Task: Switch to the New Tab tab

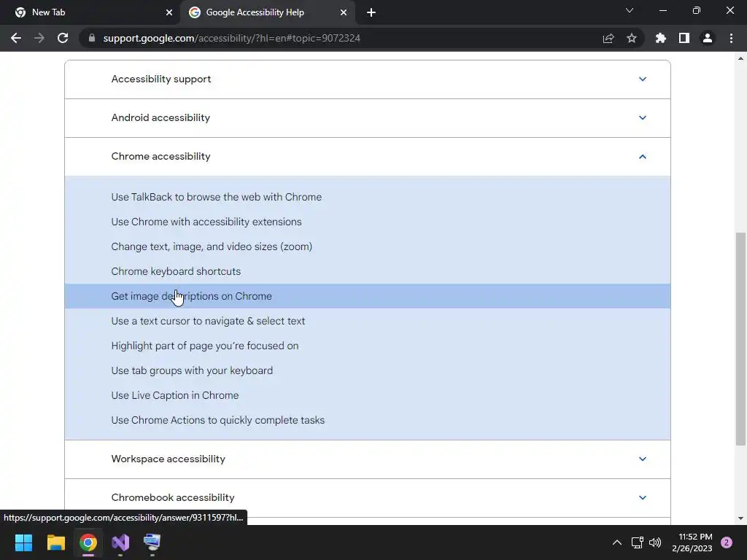Action: coord(90,12)
